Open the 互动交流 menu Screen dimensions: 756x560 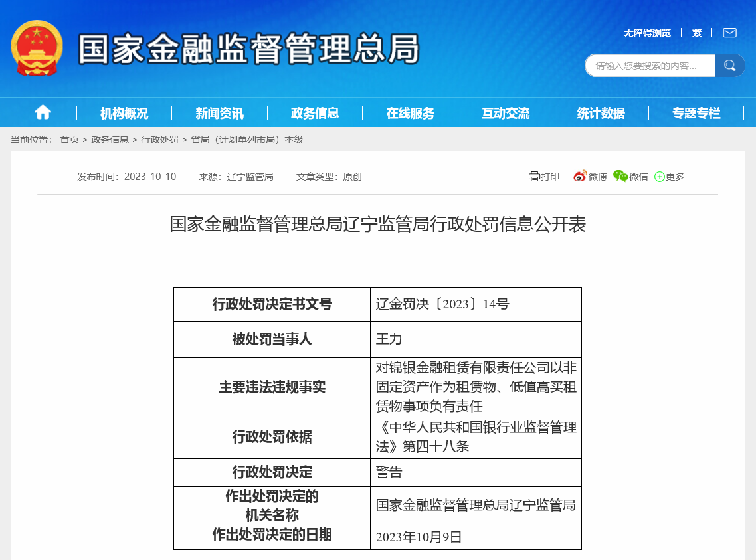click(506, 113)
